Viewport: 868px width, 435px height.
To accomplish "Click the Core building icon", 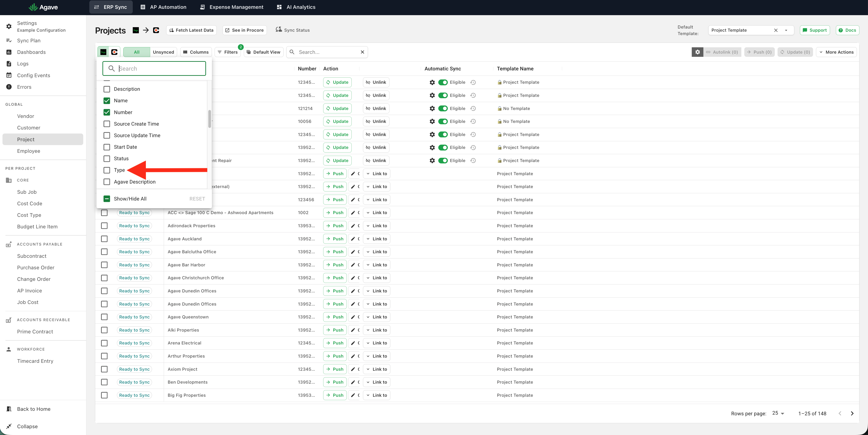I will click(9, 180).
